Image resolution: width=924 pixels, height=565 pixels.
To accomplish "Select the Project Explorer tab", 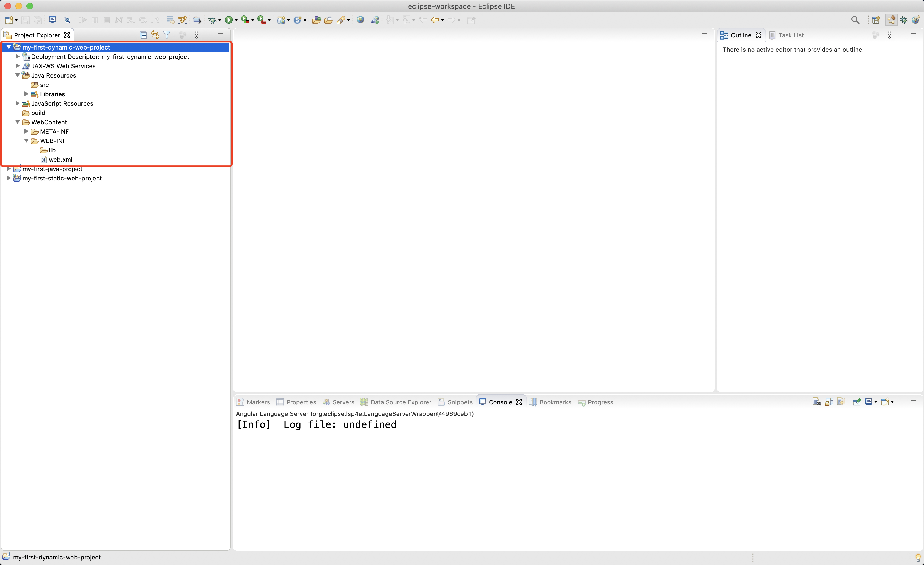I will [37, 35].
